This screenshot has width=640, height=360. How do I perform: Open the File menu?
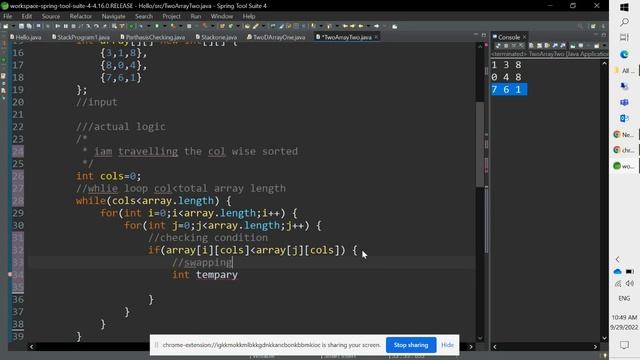pyautogui.click(x=8, y=16)
